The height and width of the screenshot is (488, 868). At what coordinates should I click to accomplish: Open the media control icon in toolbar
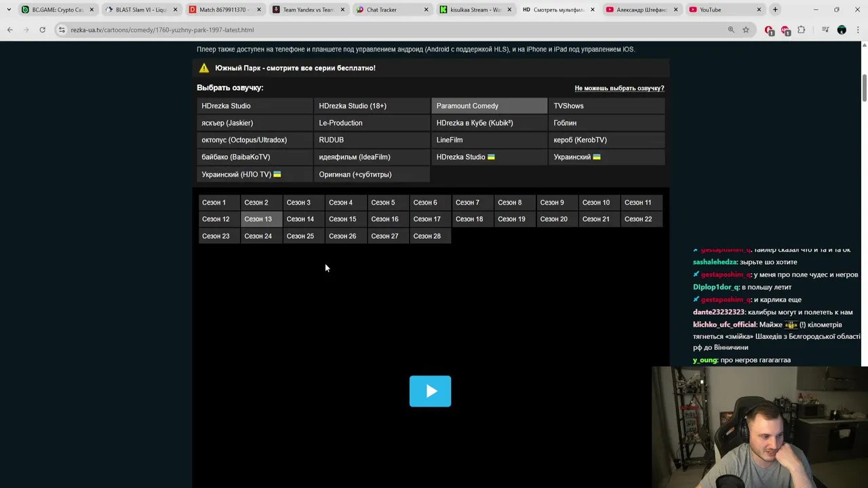825,30
